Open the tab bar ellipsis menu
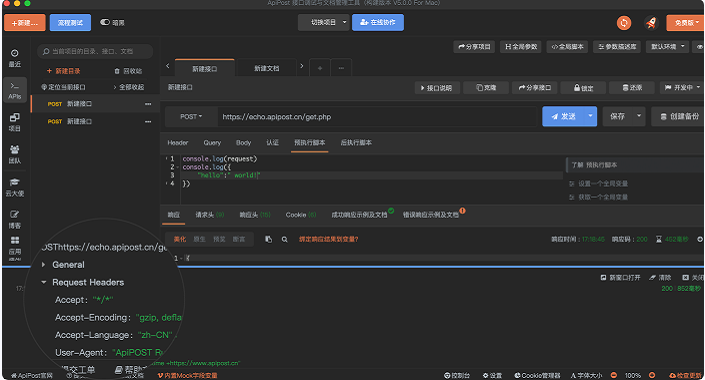Image resolution: width=705 pixels, height=380 pixels. (341, 68)
